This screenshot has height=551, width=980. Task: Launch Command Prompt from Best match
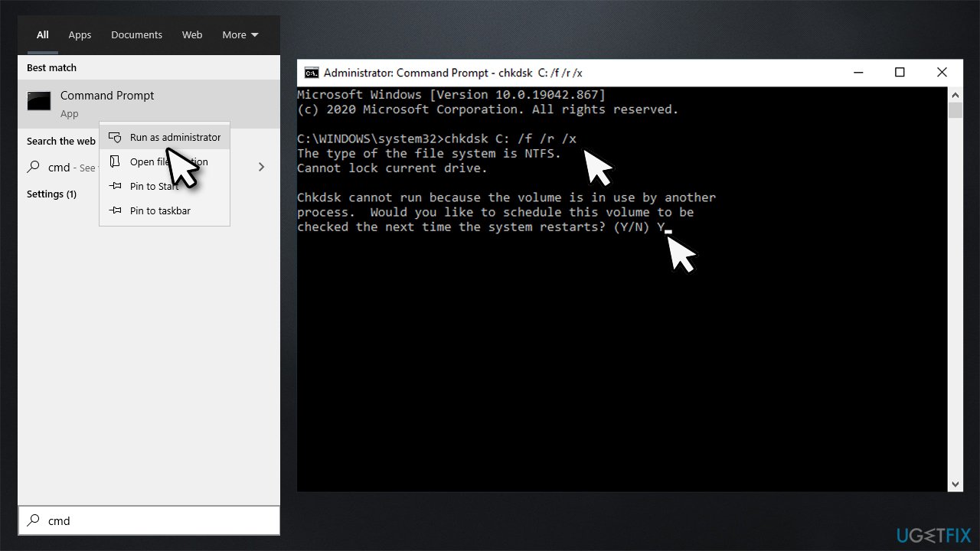[106, 95]
